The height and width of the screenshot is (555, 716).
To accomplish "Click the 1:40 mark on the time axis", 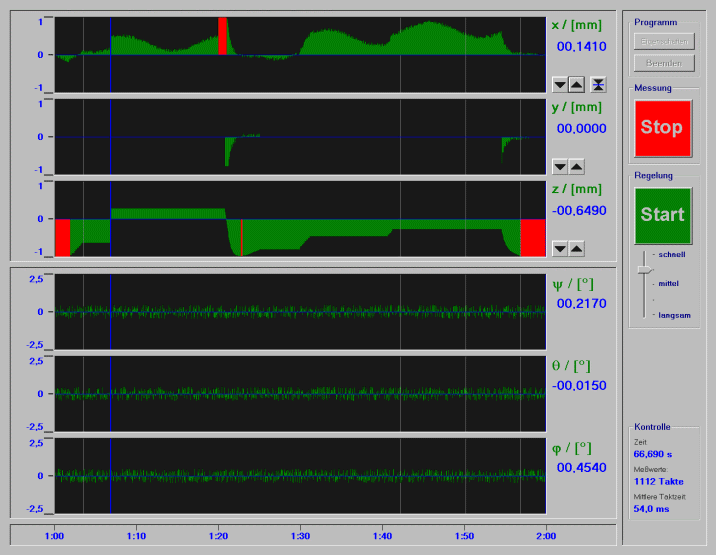I will pos(382,536).
